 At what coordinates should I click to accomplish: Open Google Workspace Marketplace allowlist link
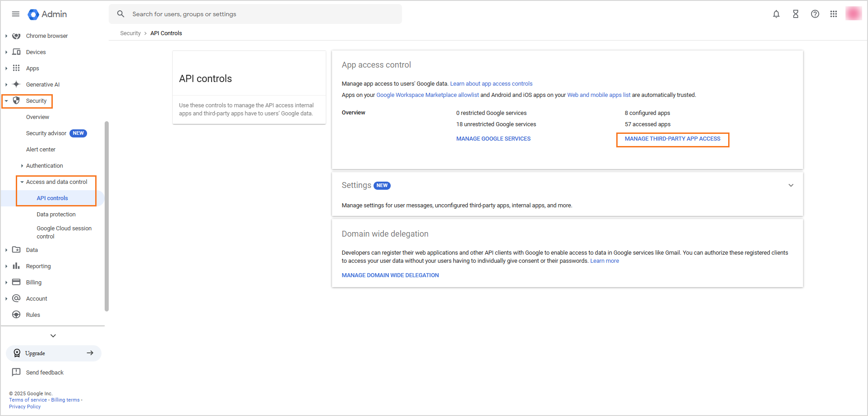coord(428,95)
